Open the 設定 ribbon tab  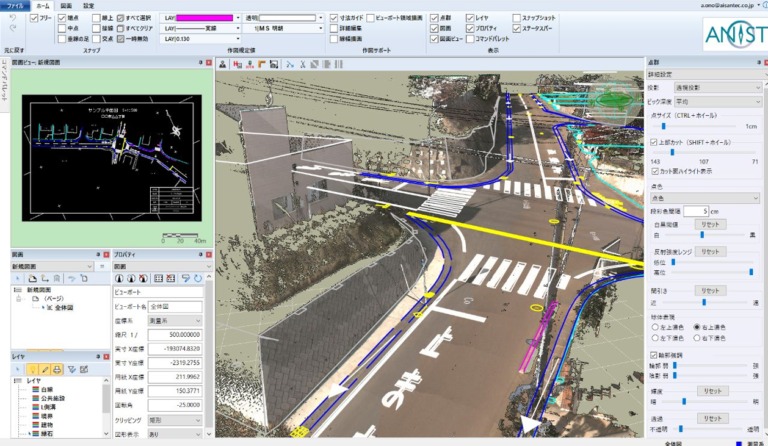pos(89,5)
